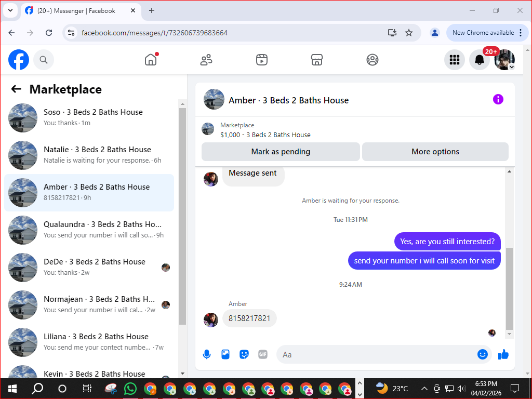The image size is (532, 399).
Task: Open WhatsApp from taskbar
Action: point(130,389)
